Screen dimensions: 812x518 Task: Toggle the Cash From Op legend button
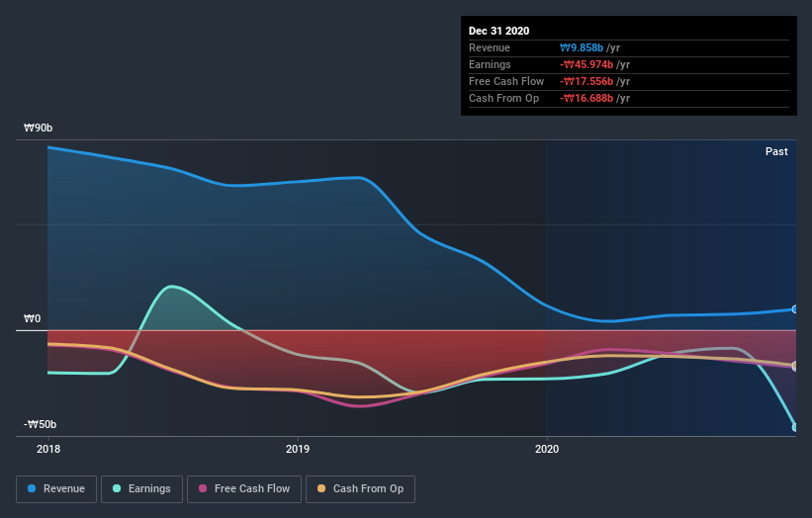coord(360,489)
